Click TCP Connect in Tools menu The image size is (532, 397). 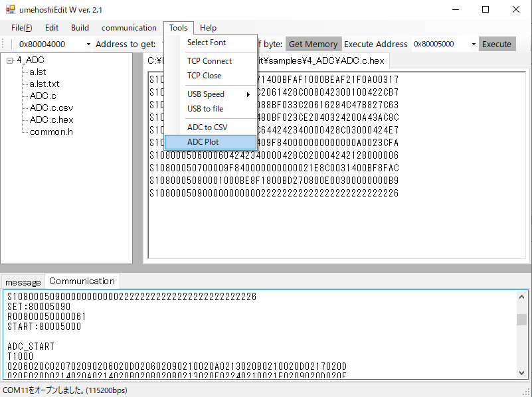point(209,61)
